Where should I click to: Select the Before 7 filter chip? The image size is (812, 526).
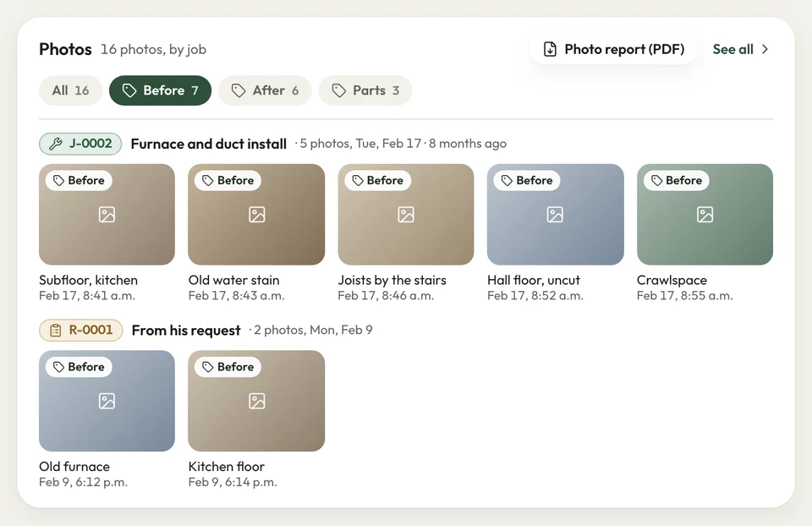click(160, 90)
